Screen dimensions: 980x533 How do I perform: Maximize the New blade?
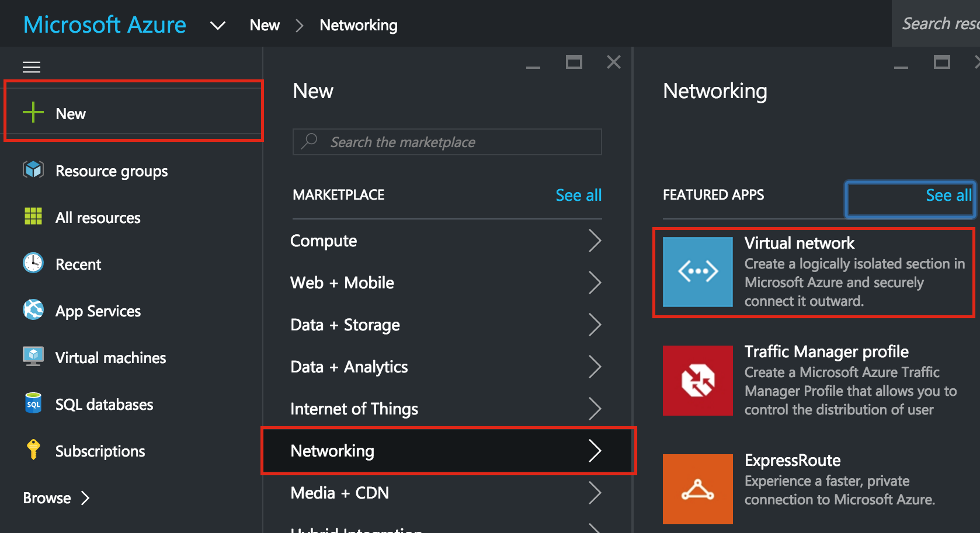574,62
